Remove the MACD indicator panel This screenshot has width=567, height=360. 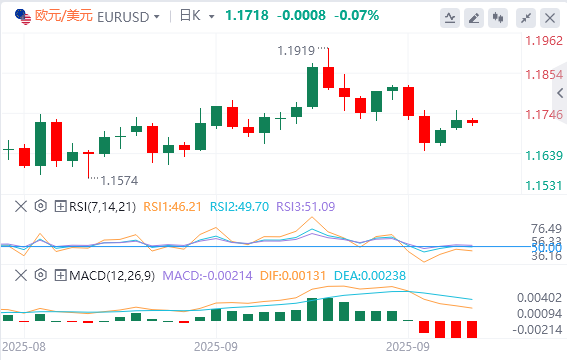coord(21,275)
